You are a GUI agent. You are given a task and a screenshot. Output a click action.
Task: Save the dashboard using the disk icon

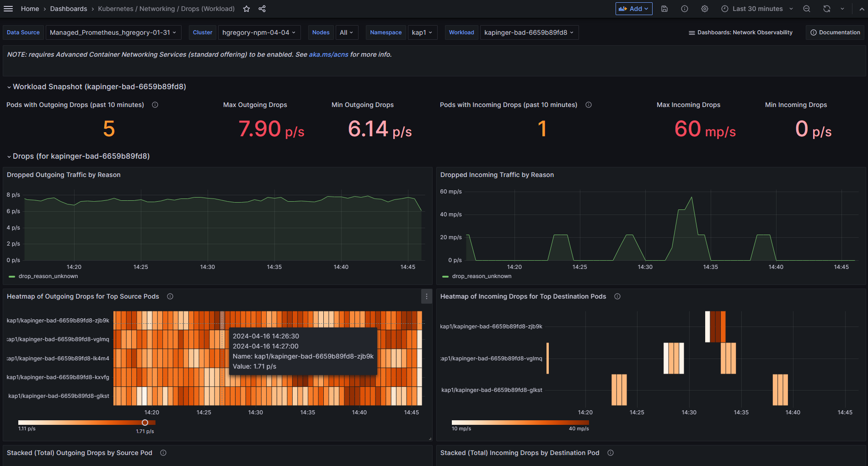664,9
